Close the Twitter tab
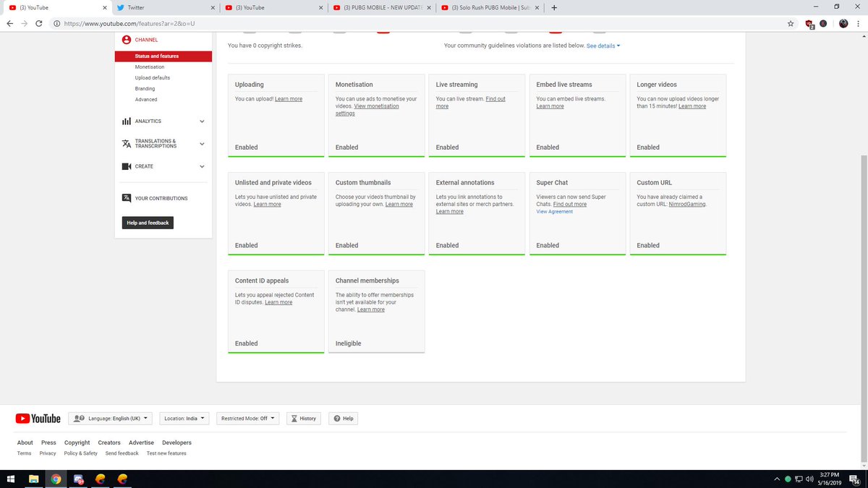 point(213,8)
